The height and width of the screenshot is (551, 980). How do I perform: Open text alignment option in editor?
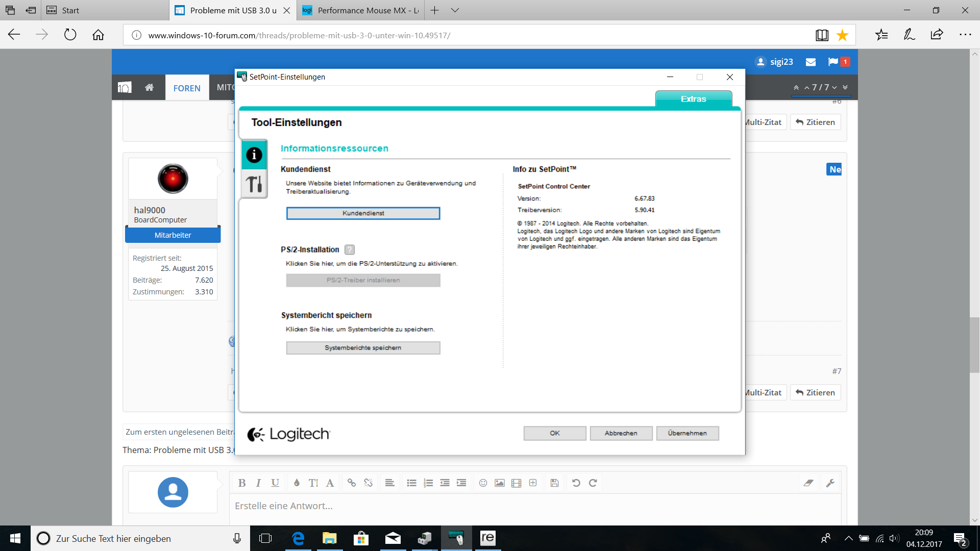390,483
